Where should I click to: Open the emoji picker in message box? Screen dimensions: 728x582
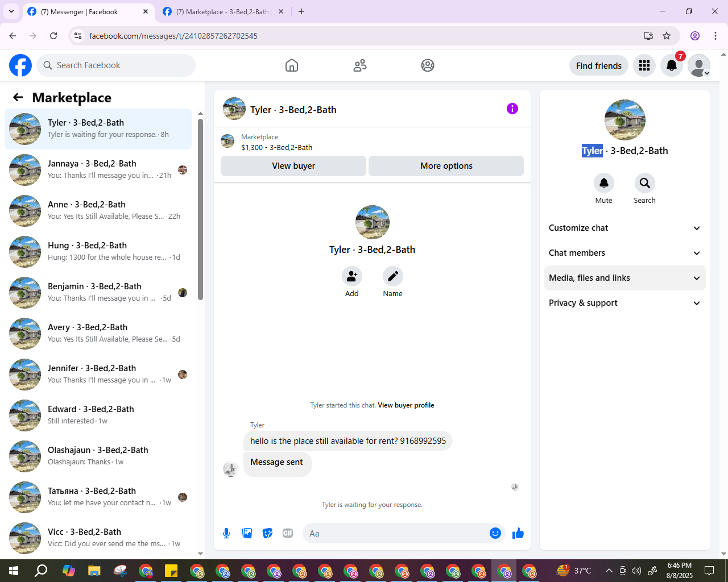point(495,533)
